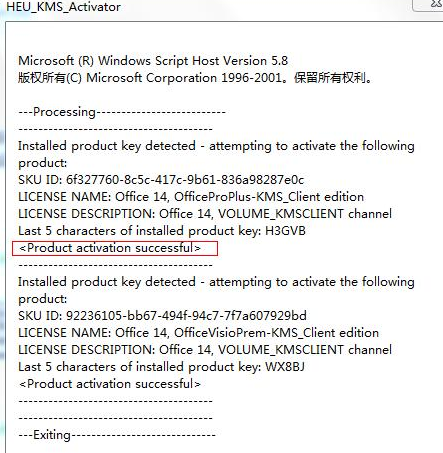Click the OfficeProPlus-KMS_Client license name line
The height and width of the screenshot is (453, 443).
(191, 197)
